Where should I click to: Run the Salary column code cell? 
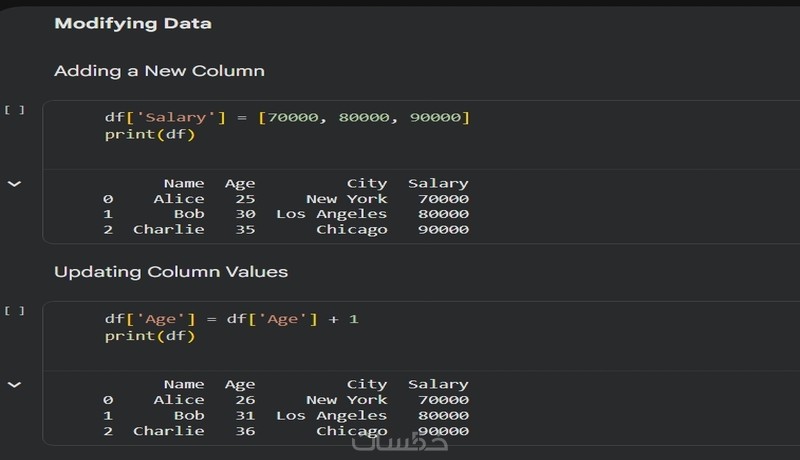[x=14, y=109]
